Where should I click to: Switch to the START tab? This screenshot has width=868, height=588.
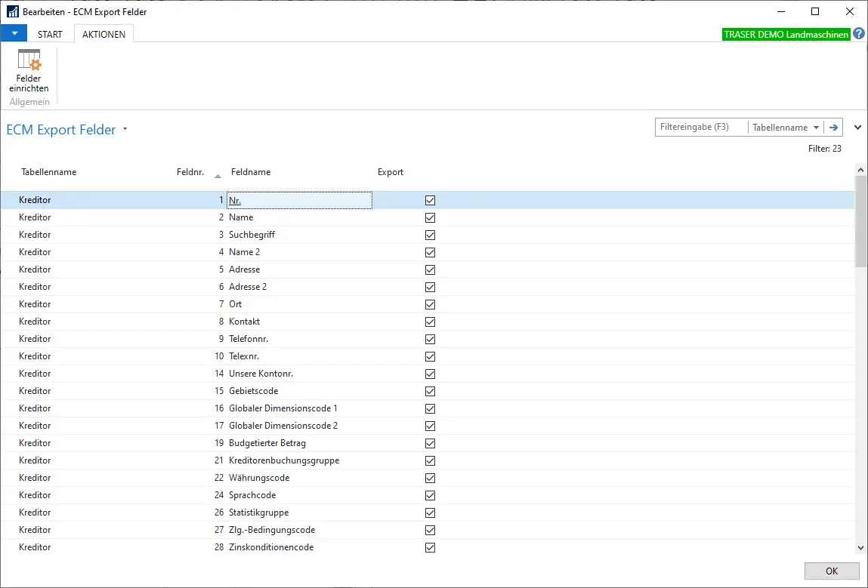click(50, 34)
